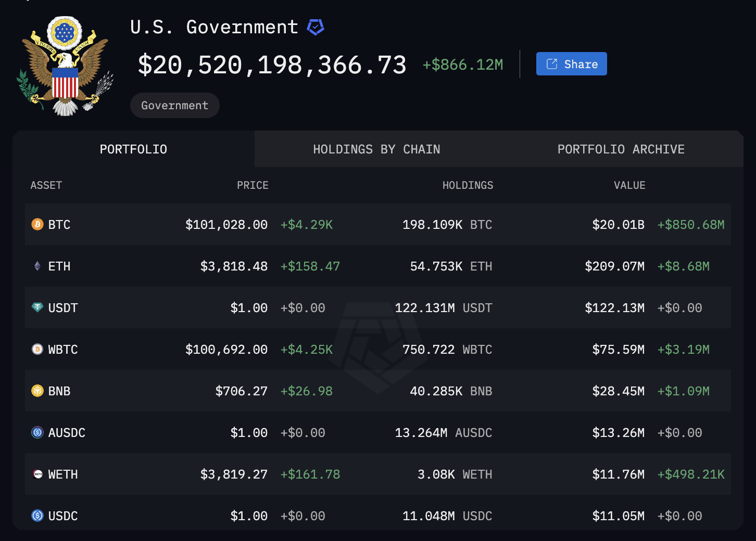756x541 pixels.
Task: Open the BTC asset name link
Action: [59, 225]
